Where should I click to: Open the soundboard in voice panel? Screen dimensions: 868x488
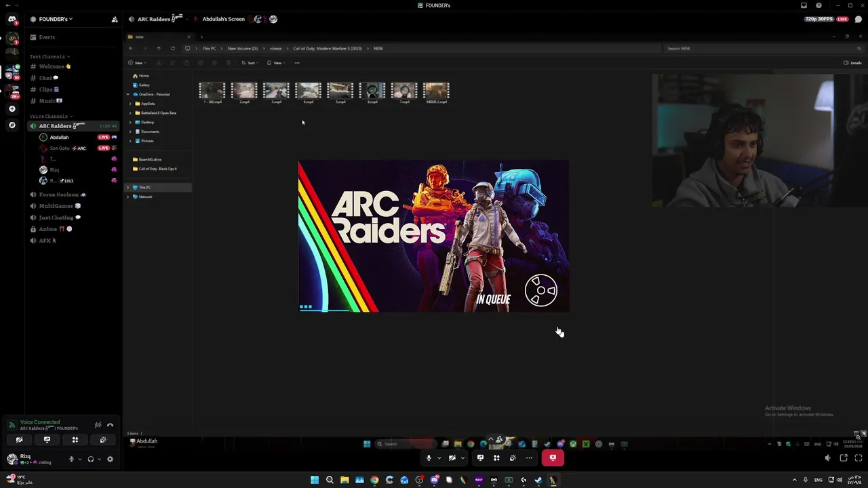click(102, 440)
